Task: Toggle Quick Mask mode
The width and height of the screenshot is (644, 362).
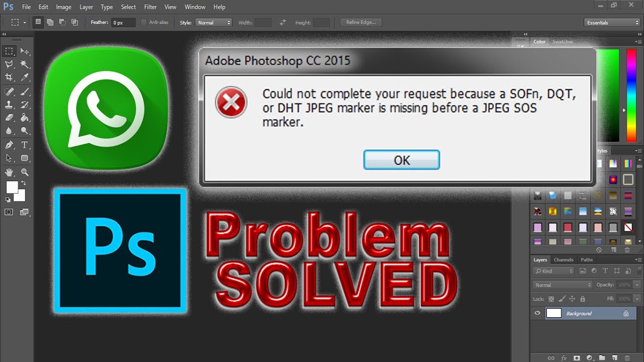Action: [x=9, y=212]
